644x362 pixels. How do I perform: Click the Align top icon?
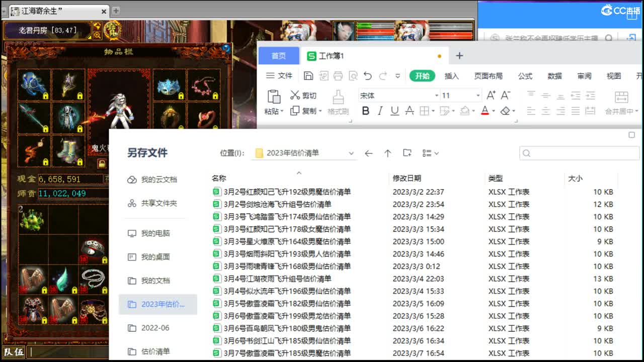(x=531, y=95)
